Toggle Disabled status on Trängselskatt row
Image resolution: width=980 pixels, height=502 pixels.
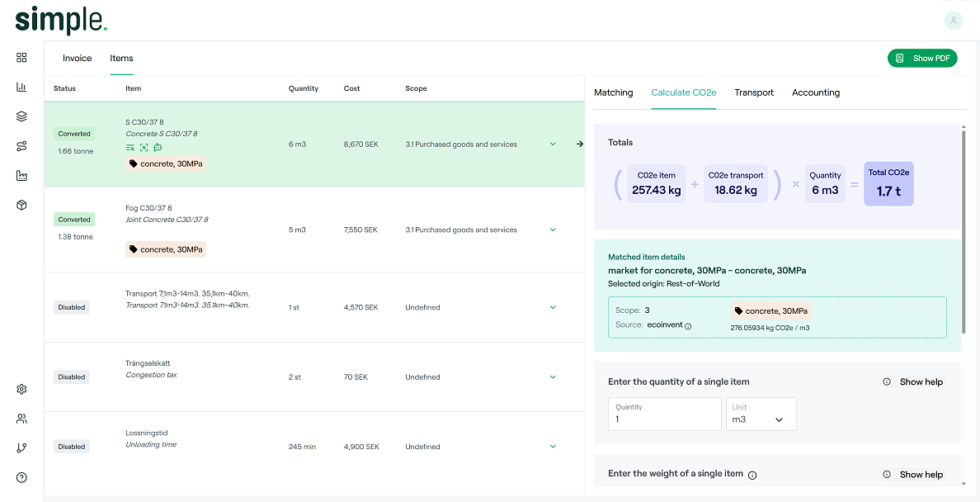pyautogui.click(x=71, y=376)
